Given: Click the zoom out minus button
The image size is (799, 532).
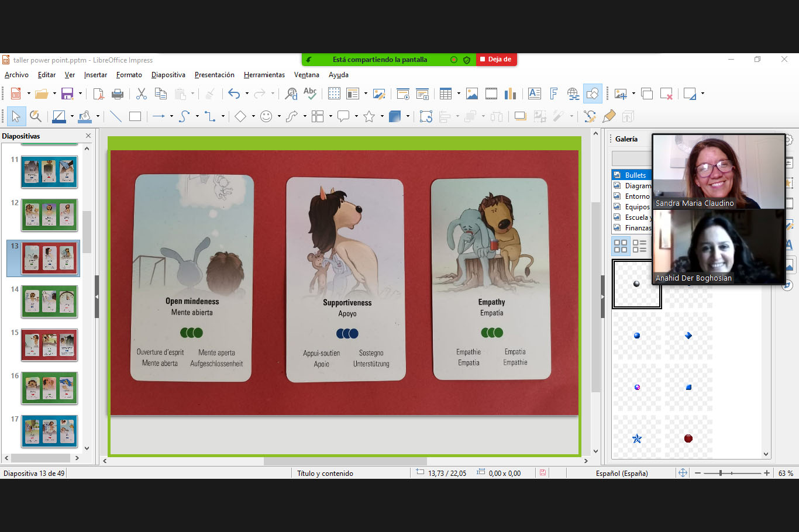Looking at the screenshot, I should 698,473.
